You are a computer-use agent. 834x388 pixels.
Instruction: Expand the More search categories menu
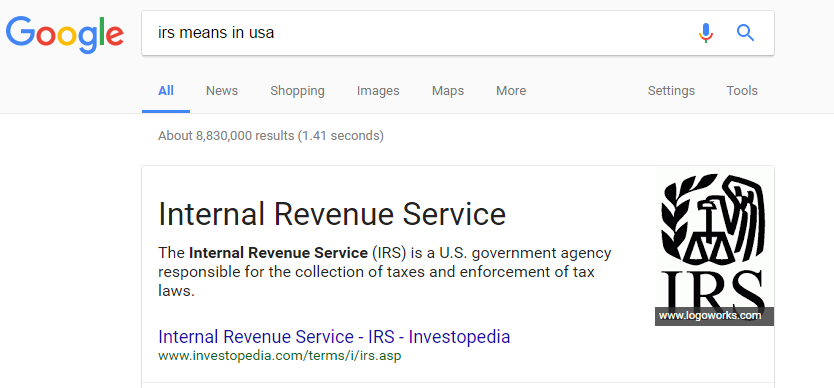click(x=511, y=91)
